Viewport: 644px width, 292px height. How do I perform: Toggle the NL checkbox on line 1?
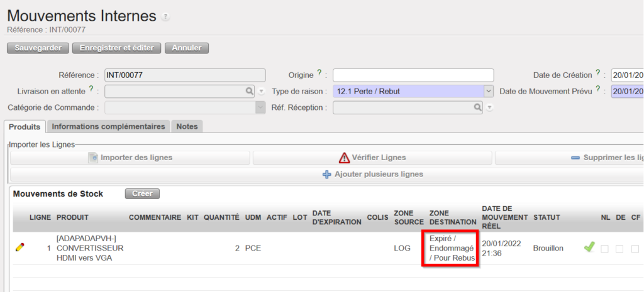click(x=604, y=249)
